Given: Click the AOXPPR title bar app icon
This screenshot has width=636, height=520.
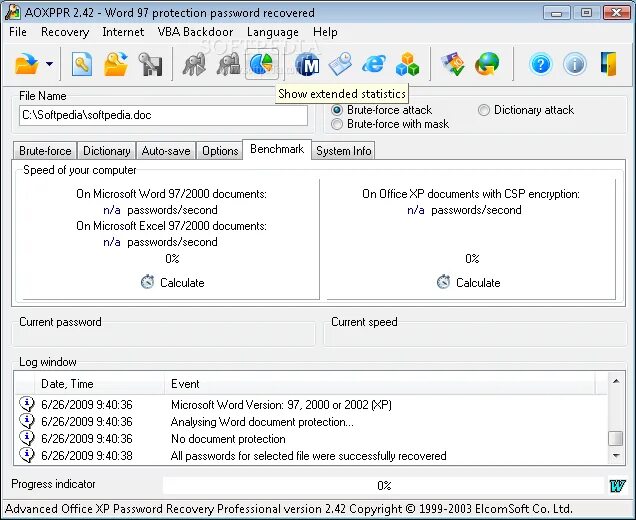Looking at the screenshot, I should (13, 12).
